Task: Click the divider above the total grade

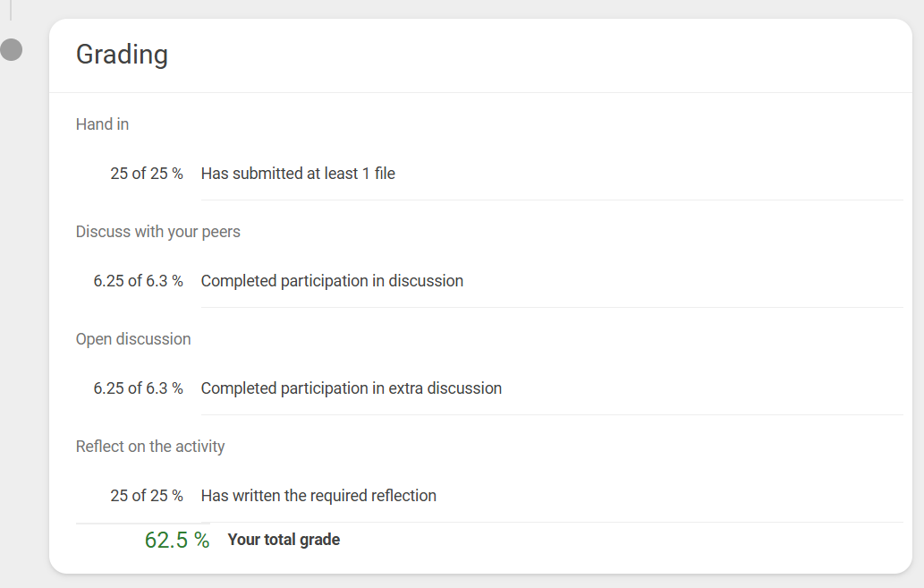Action: click(489, 523)
